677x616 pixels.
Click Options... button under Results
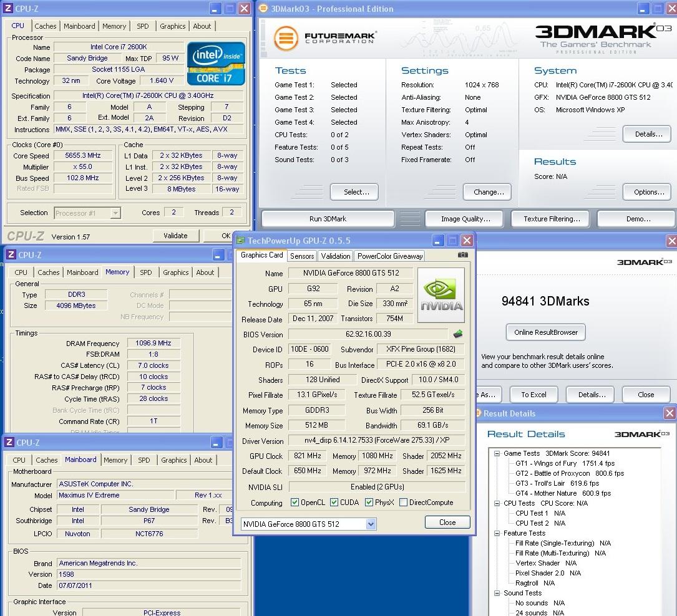pyautogui.click(x=647, y=192)
